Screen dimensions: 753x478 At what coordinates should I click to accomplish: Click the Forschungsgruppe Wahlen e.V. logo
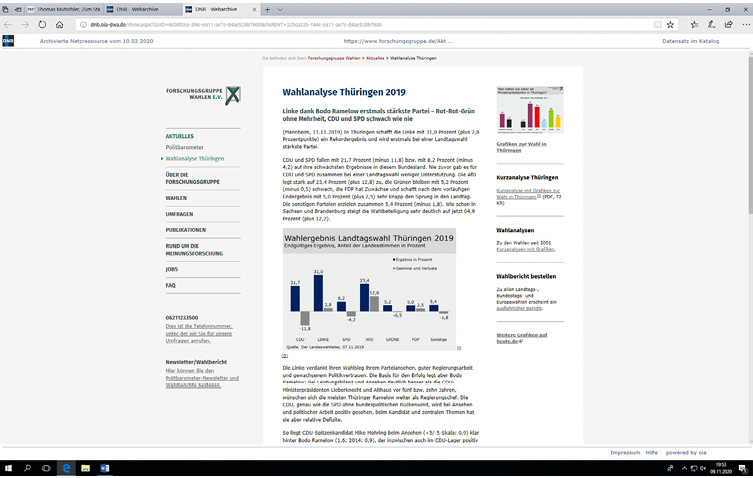coord(204,95)
